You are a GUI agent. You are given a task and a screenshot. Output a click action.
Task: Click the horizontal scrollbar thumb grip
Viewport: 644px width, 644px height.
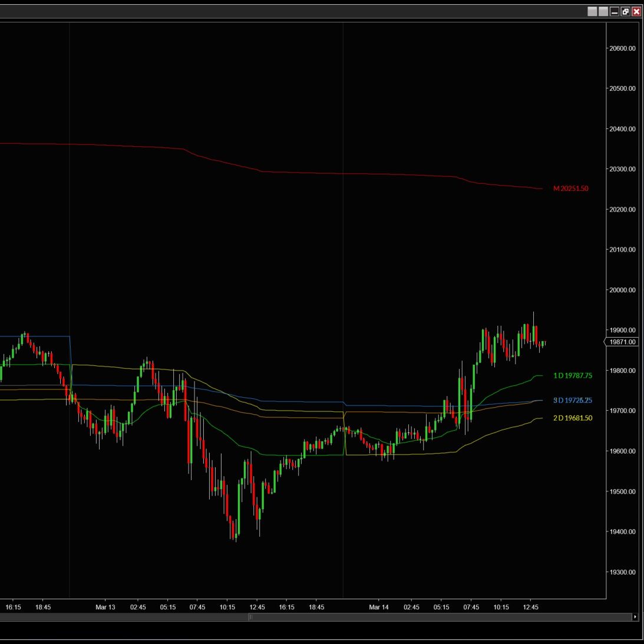pos(250,617)
